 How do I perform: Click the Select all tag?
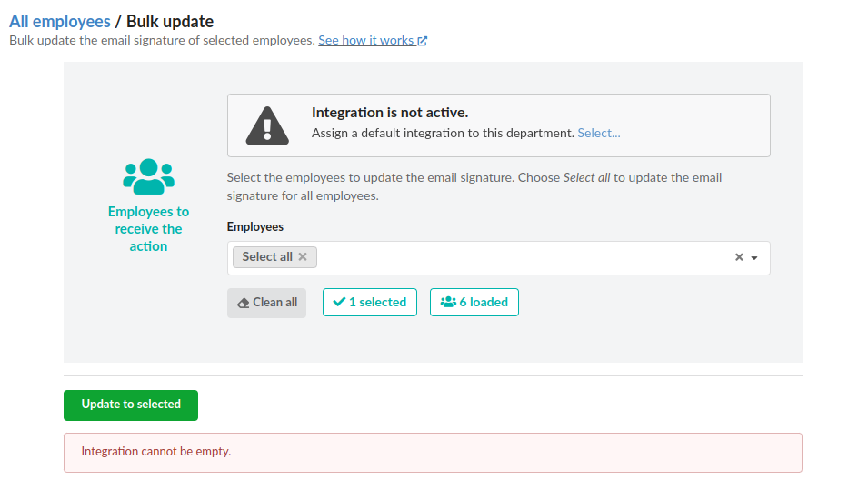click(267, 257)
